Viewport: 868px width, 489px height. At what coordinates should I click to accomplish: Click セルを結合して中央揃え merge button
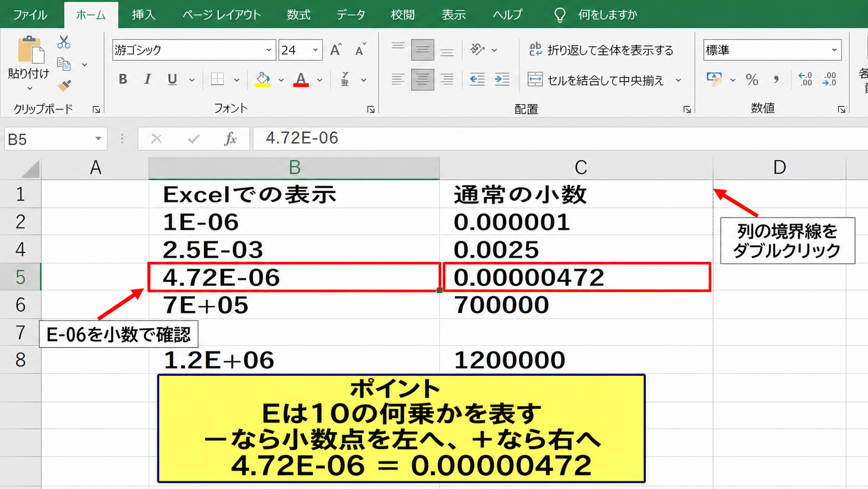(596, 80)
